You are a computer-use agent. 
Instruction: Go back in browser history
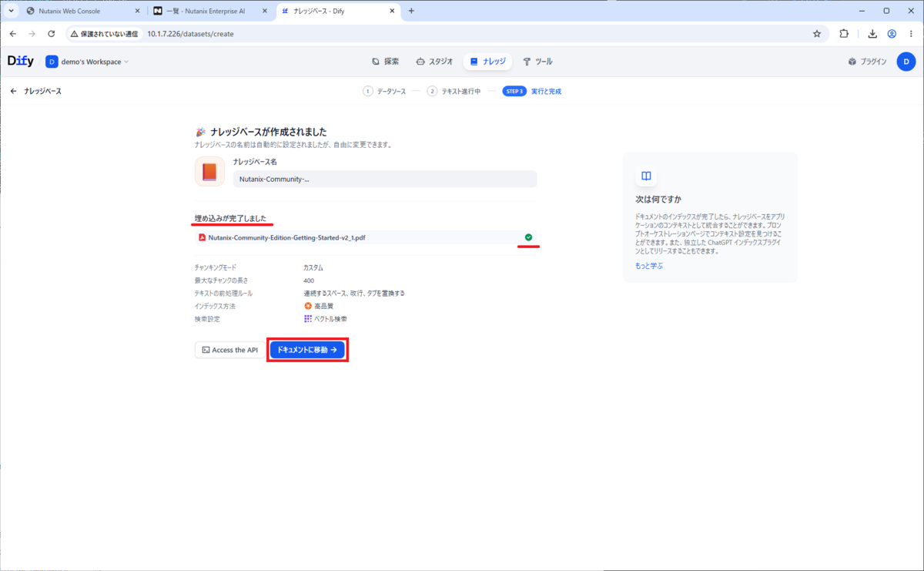tap(12, 34)
